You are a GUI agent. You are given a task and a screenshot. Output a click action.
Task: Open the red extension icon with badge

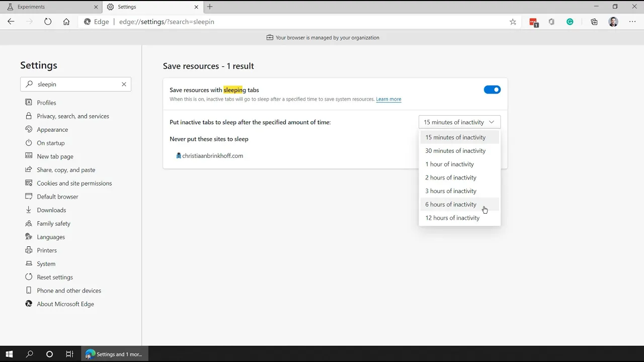point(533,22)
